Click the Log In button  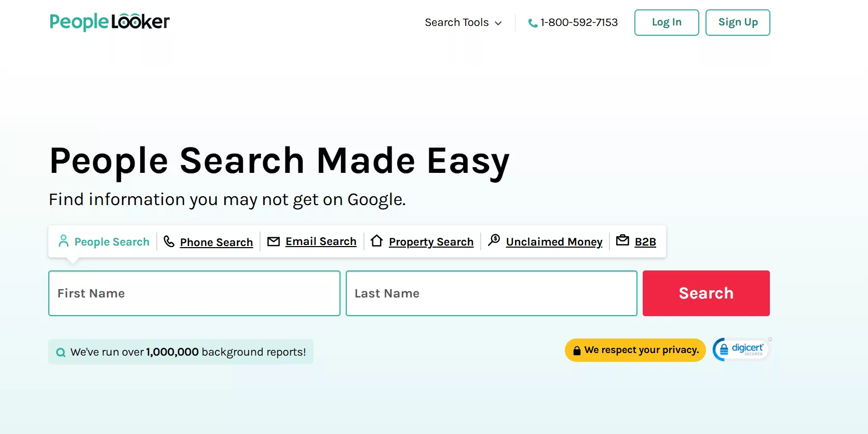(667, 22)
